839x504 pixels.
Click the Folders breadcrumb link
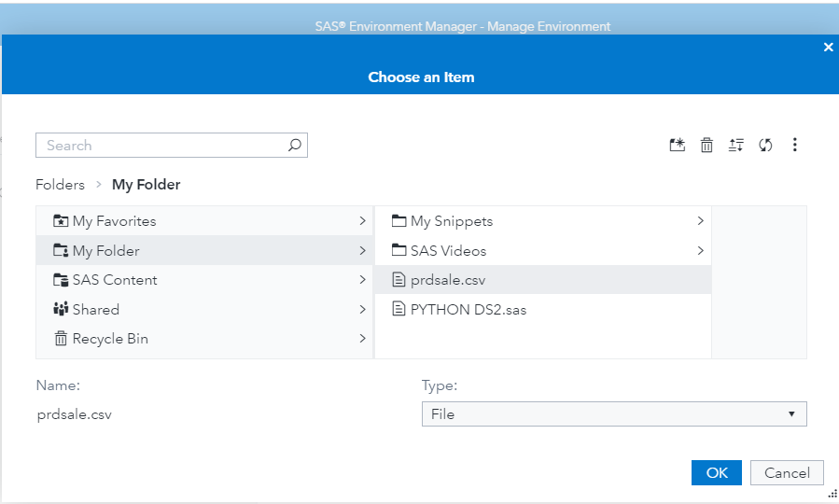pos(60,185)
